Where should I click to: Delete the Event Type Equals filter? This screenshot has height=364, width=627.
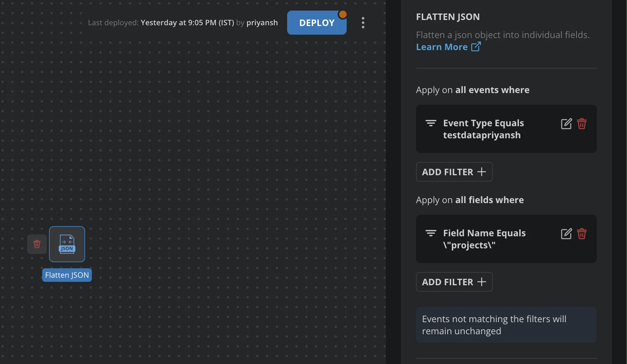click(581, 124)
